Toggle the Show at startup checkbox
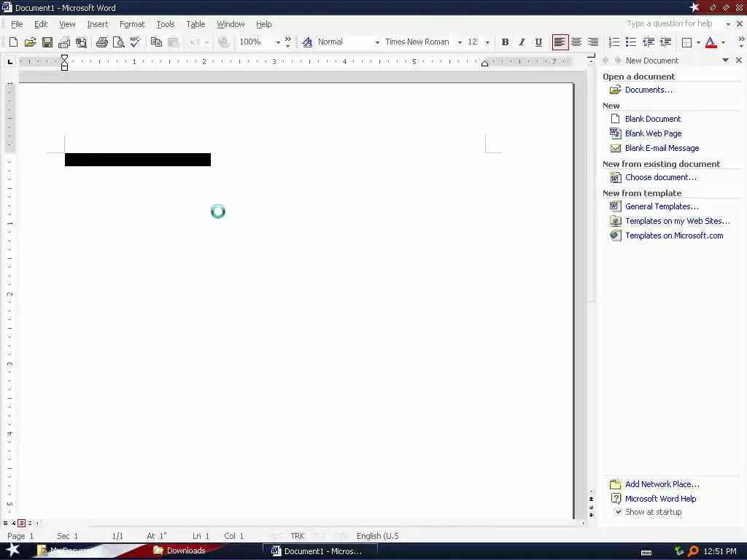747x560 pixels. pos(618,512)
